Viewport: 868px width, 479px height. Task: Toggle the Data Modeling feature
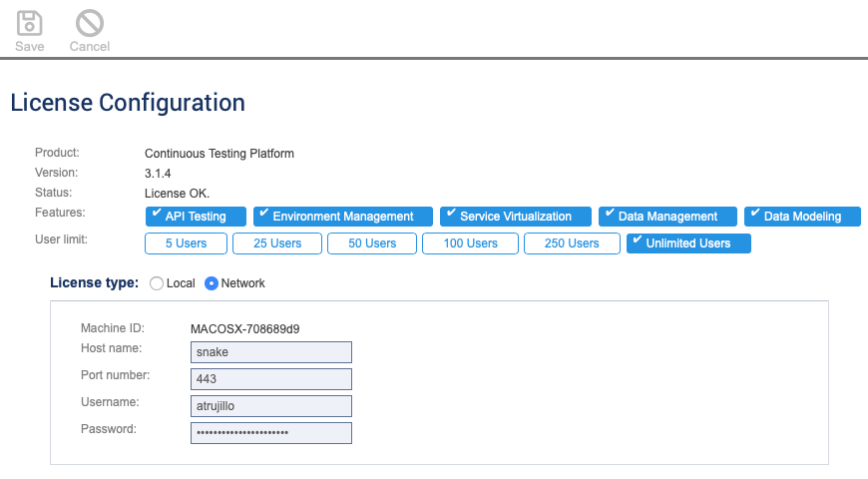click(x=803, y=217)
